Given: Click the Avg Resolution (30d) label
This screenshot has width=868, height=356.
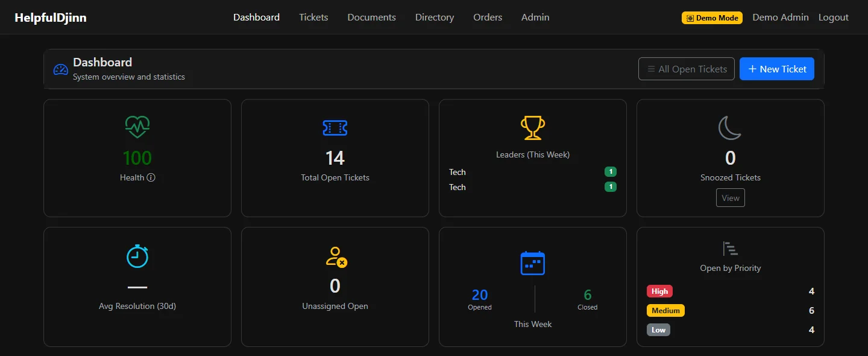Looking at the screenshot, I should click(137, 306).
